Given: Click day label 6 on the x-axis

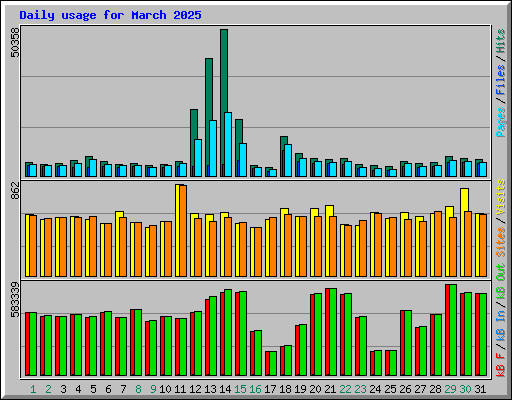Looking at the screenshot, I should [x=108, y=389].
